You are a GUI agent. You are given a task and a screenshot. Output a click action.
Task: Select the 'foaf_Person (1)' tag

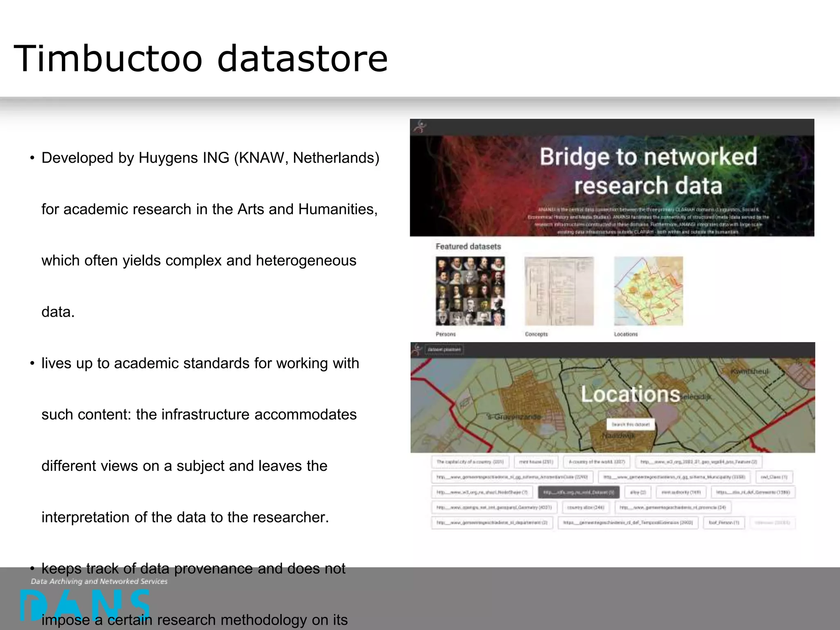click(x=724, y=523)
